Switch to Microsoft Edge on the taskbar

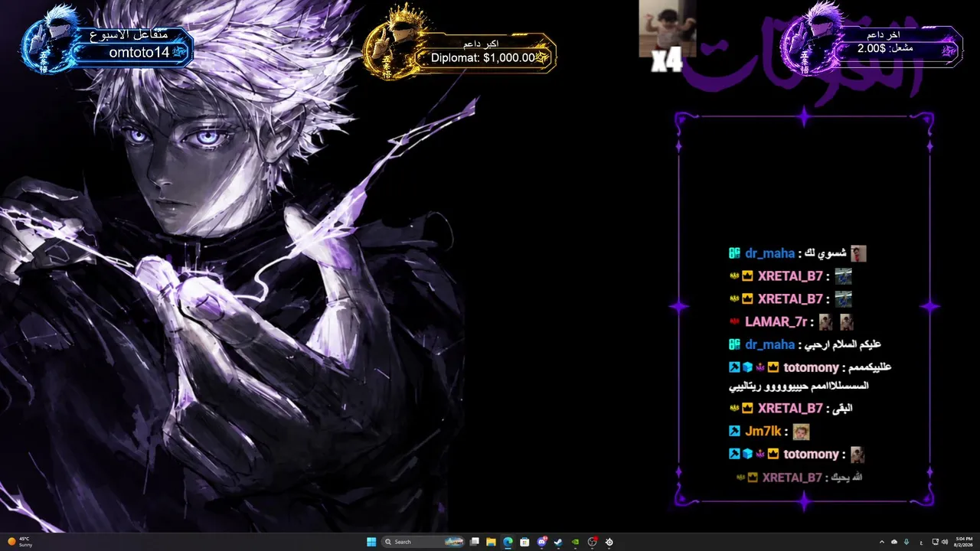(x=508, y=542)
